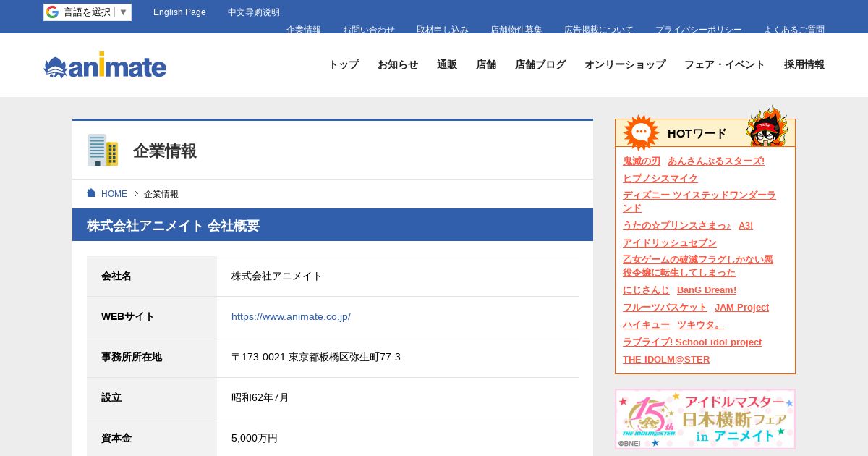Click the 株式会社アニメイト 会社概要 heading
Viewport: 868px width, 456px height.
pyautogui.click(x=173, y=225)
